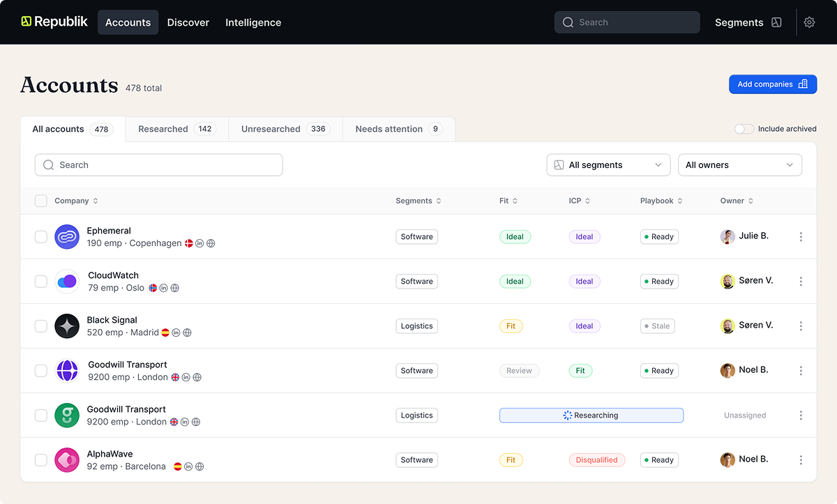Click the Researching progress bar
Viewport: 837px width, 504px height.
coord(591,415)
